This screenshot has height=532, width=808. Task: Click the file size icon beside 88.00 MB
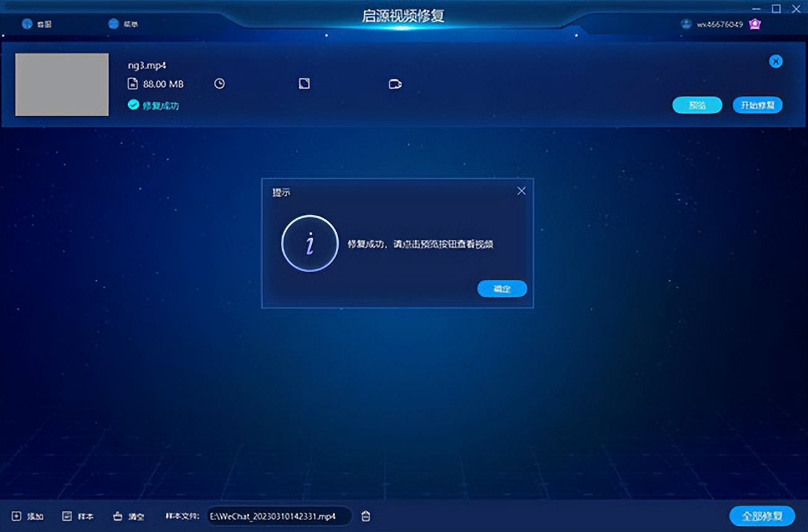click(132, 84)
